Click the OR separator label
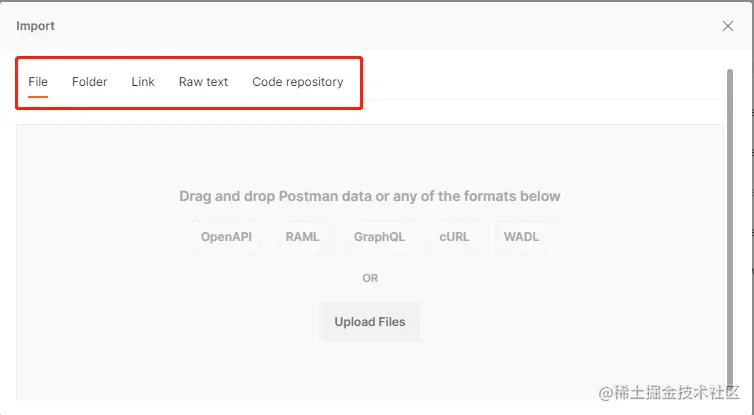This screenshot has width=754, height=415. [x=370, y=278]
